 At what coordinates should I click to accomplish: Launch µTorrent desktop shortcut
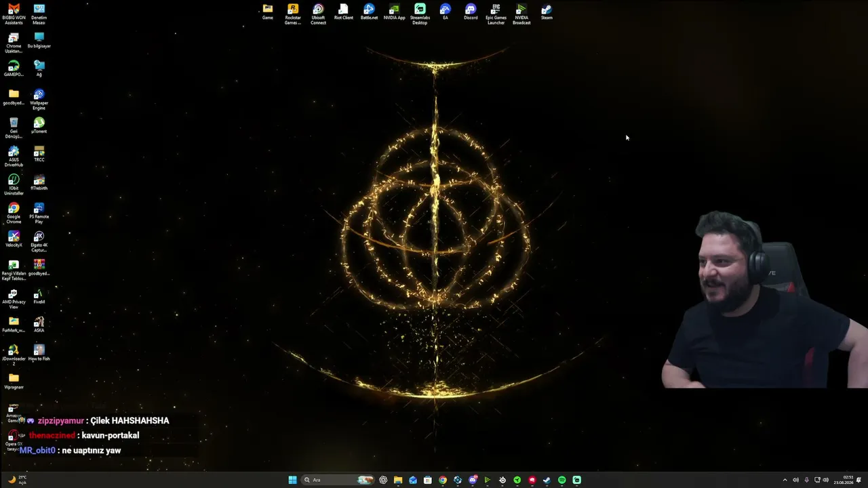click(39, 126)
